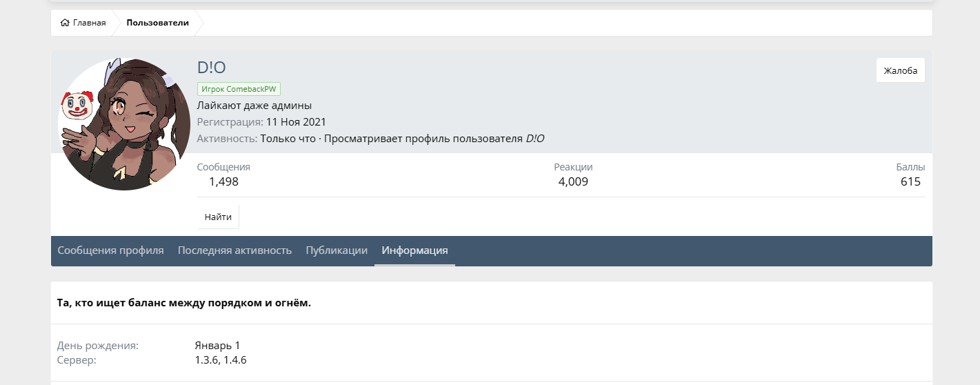Image resolution: width=980 pixels, height=385 pixels.
Task: Go to the Пользователи breadcrumb
Action: [157, 23]
